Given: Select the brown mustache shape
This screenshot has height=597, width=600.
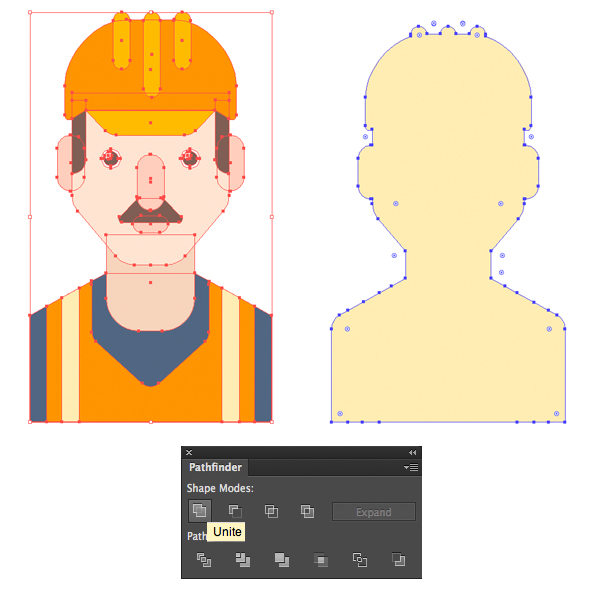Looking at the screenshot, I should [150, 211].
